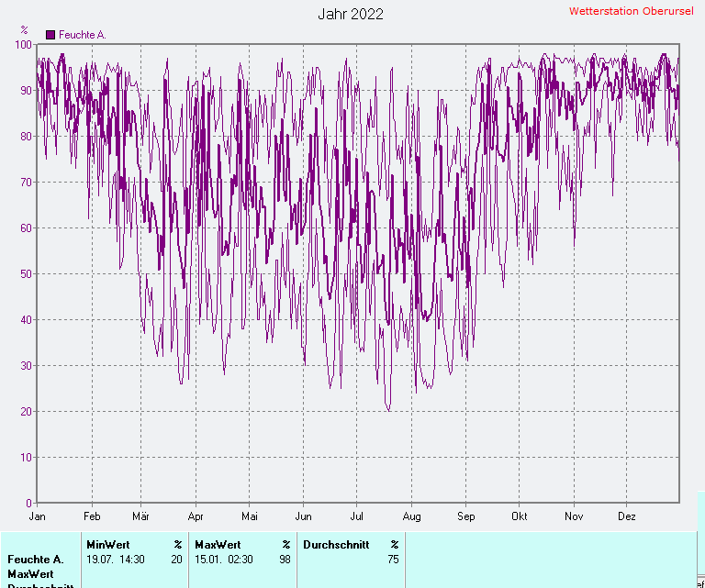Click the 'MaxWert' column header
705x588 pixels.
point(218,545)
